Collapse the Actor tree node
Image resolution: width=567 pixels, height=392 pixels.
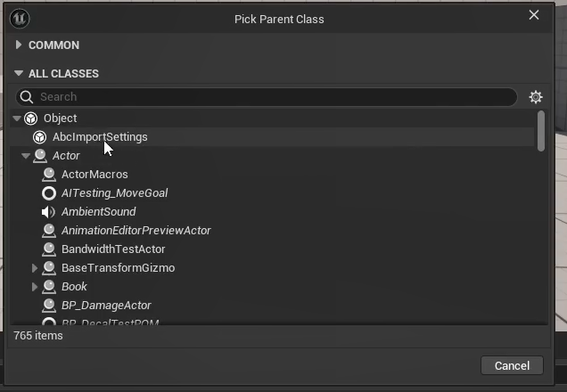(x=26, y=156)
